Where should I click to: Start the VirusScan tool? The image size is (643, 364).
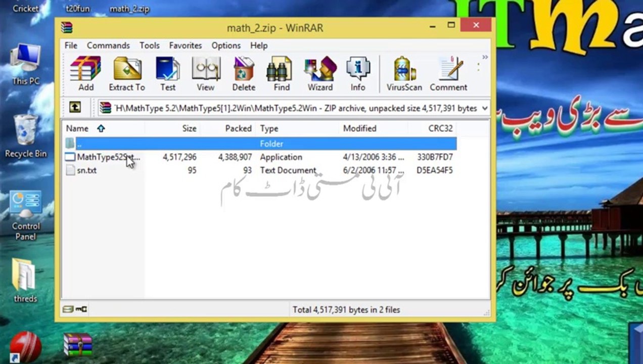[x=404, y=74]
